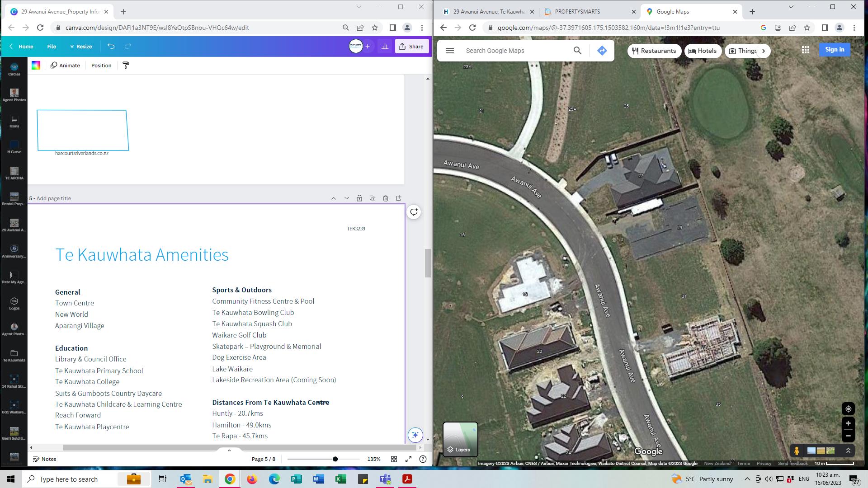Open the Canva insights chart icon
Screen dimensions: 868x488
(385, 47)
